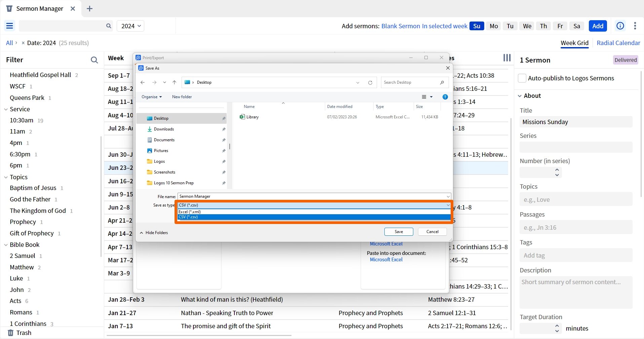
Task: Hide Folders in the Save As dialog
Action: [154, 233]
